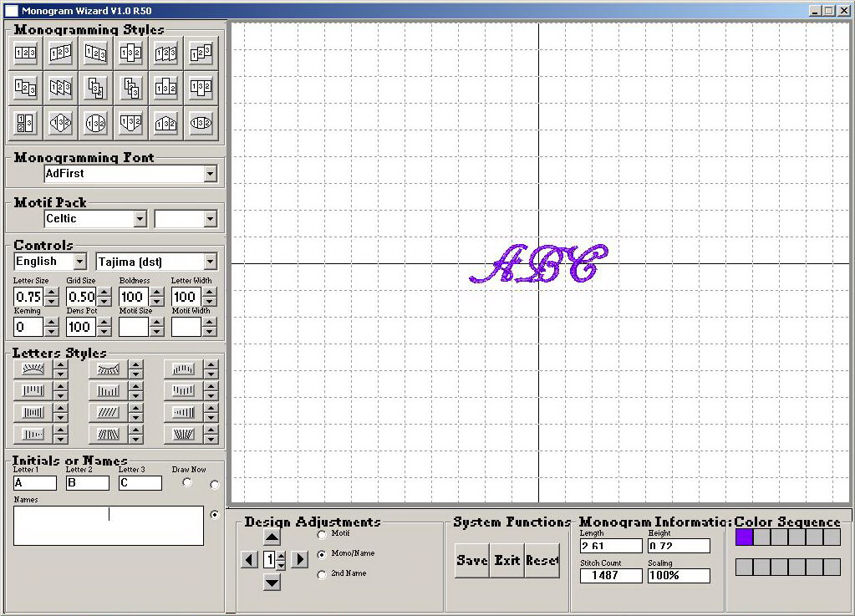Open the Tajima (dst) format dropdown
855x616 pixels.
pyautogui.click(x=210, y=262)
